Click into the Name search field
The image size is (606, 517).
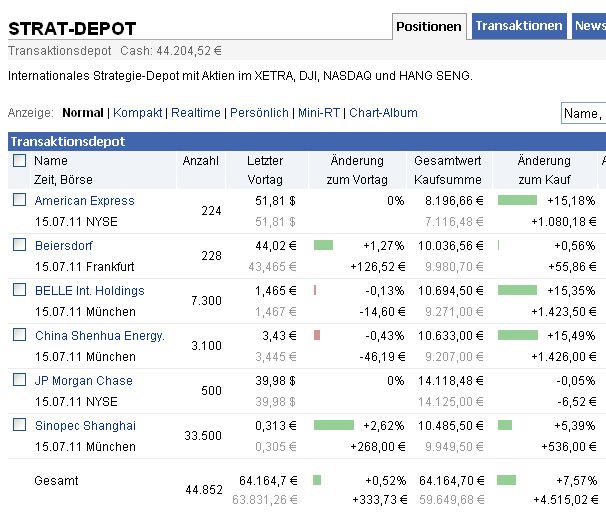tap(584, 114)
